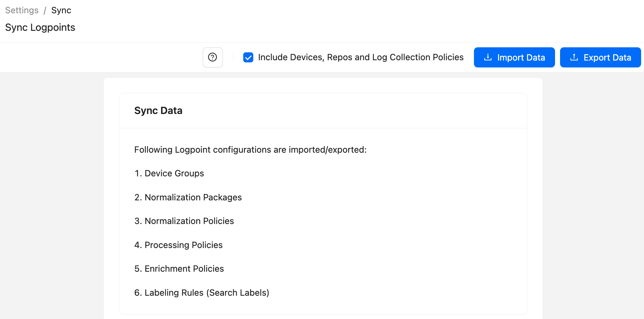This screenshot has height=319, width=644.
Task: Click the download icon in Import Data
Action: pyautogui.click(x=488, y=57)
